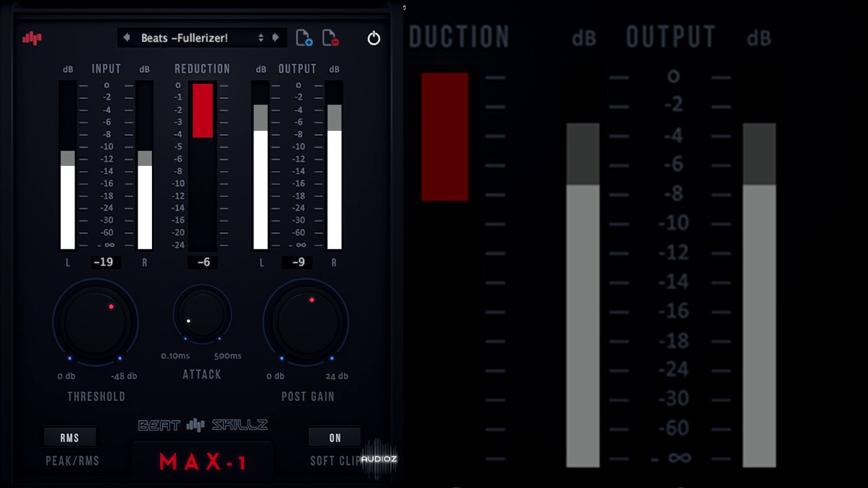Click the BEAT SKILLZ brand logo
Viewport: 868px width, 488px height.
pos(203,425)
